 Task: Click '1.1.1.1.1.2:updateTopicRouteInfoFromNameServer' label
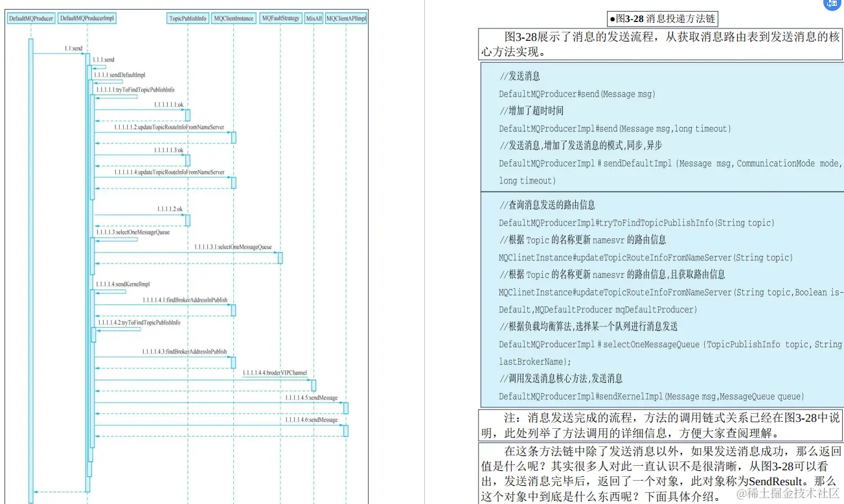(x=169, y=128)
